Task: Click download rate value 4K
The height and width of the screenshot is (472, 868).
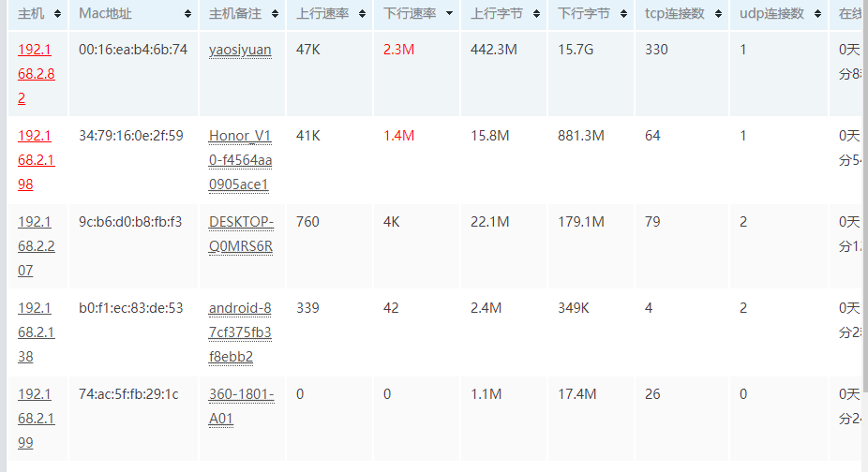Action: (x=392, y=222)
